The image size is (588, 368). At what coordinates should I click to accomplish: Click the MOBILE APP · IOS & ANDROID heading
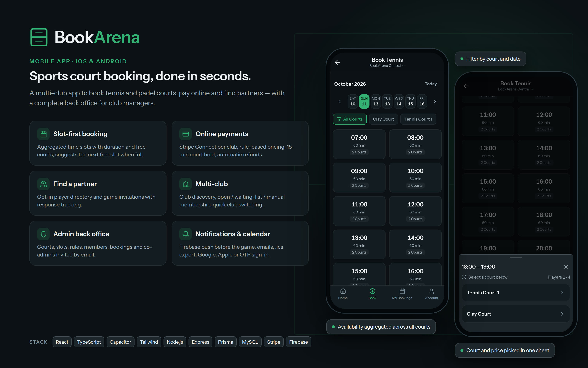78,61
